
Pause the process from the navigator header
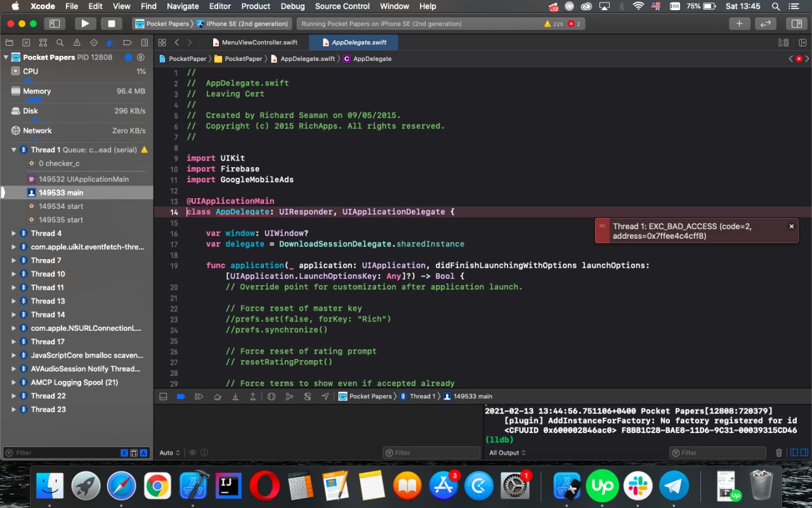point(141,57)
